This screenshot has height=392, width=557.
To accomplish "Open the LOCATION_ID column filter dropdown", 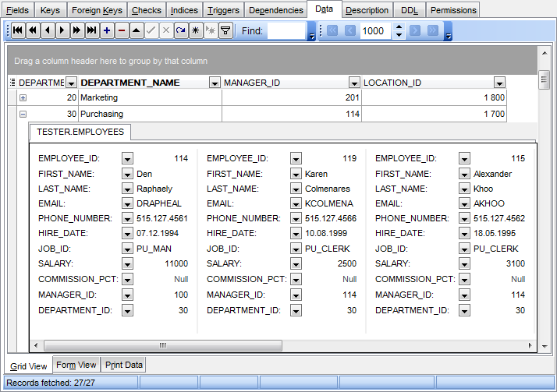I will point(499,83).
